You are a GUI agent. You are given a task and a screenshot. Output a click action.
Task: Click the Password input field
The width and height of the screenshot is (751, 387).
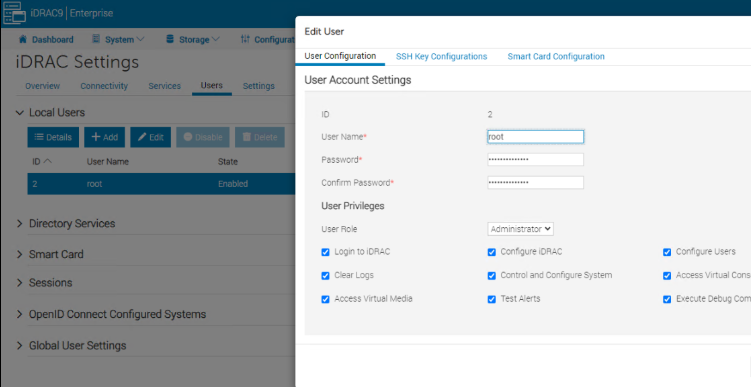point(535,159)
